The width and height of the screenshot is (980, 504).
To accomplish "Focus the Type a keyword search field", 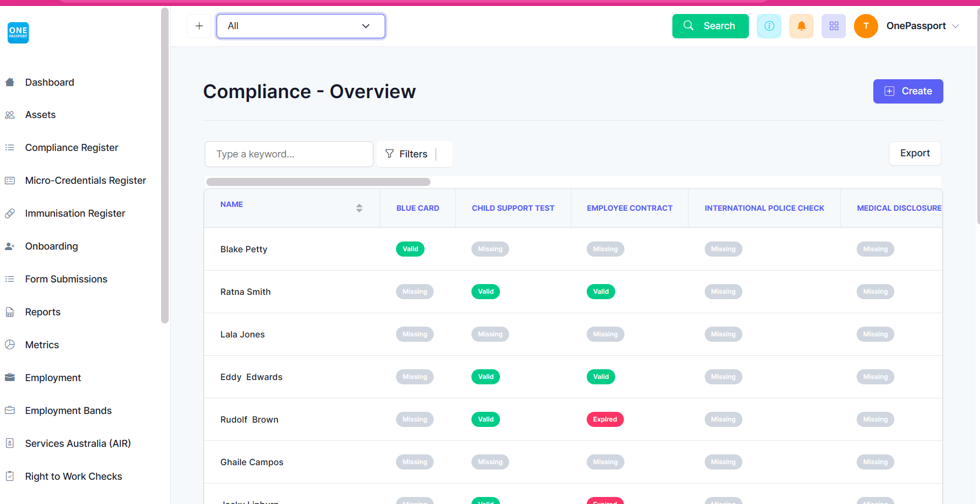I will [289, 154].
